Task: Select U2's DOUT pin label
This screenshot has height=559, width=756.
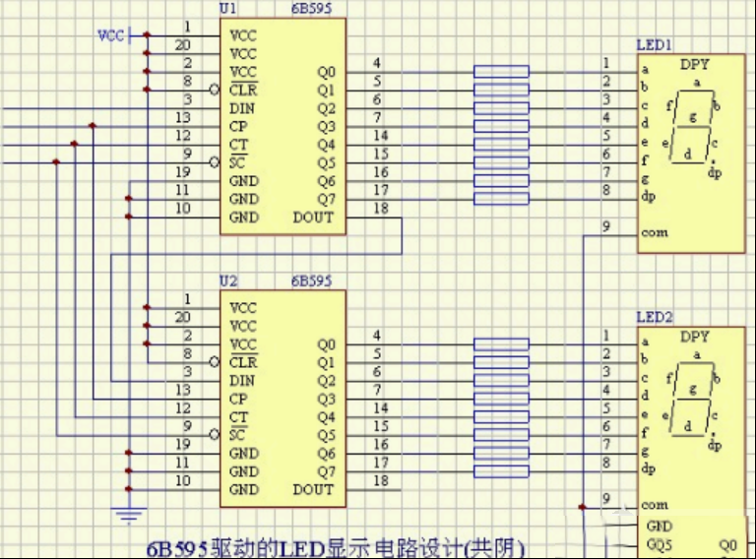Action: coord(313,489)
